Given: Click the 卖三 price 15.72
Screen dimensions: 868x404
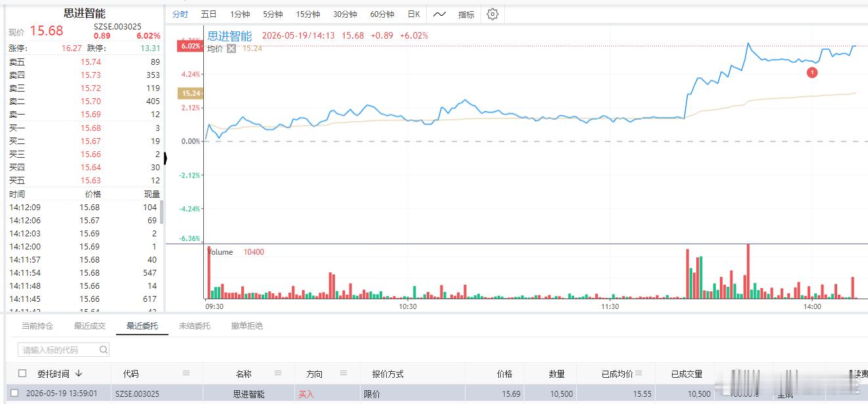Looking at the screenshot, I should [90, 88].
